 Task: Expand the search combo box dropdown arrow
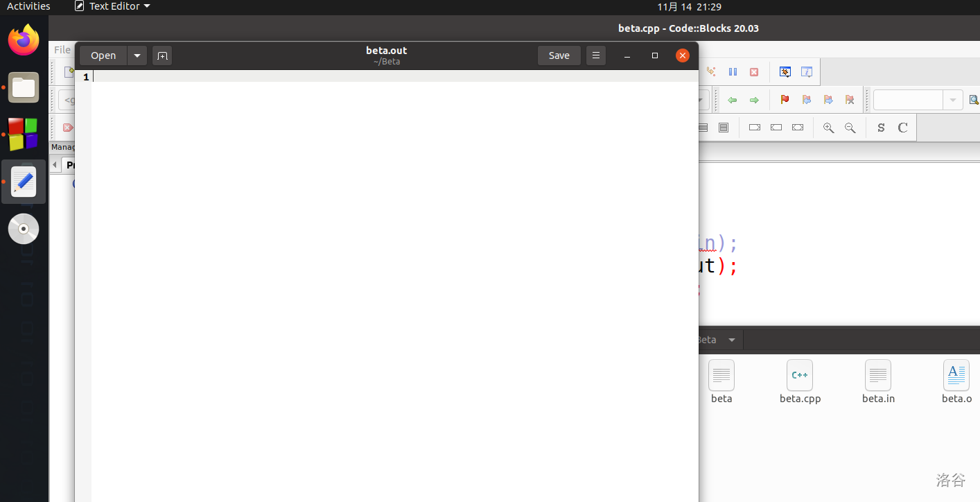953,100
